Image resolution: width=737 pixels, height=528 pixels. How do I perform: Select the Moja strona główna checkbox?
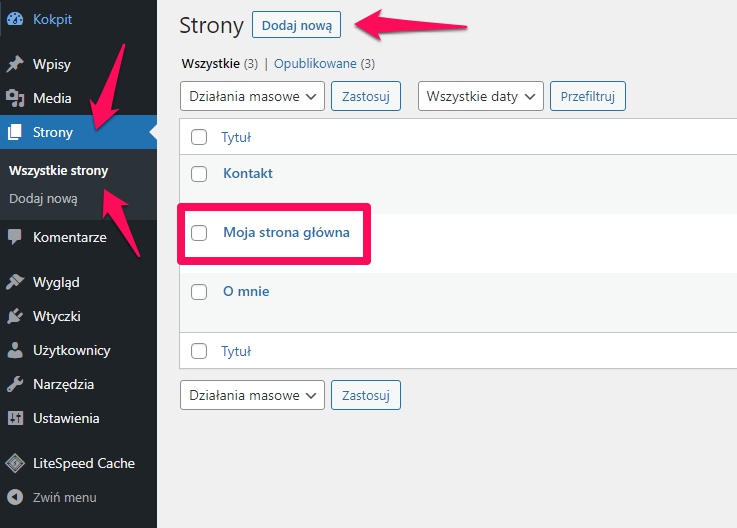click(x=199, y=232)
